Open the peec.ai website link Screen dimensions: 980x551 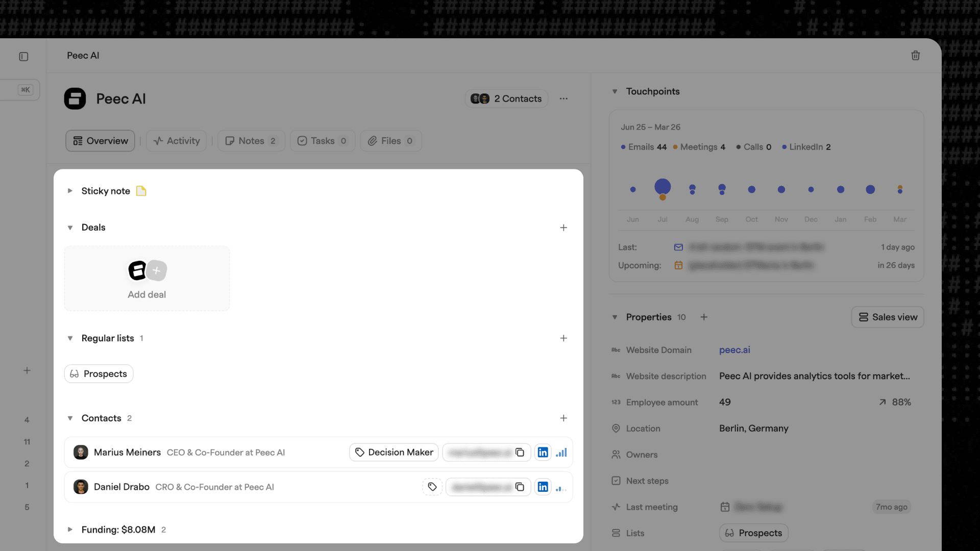pyautogui.click(x=734, y=350)
